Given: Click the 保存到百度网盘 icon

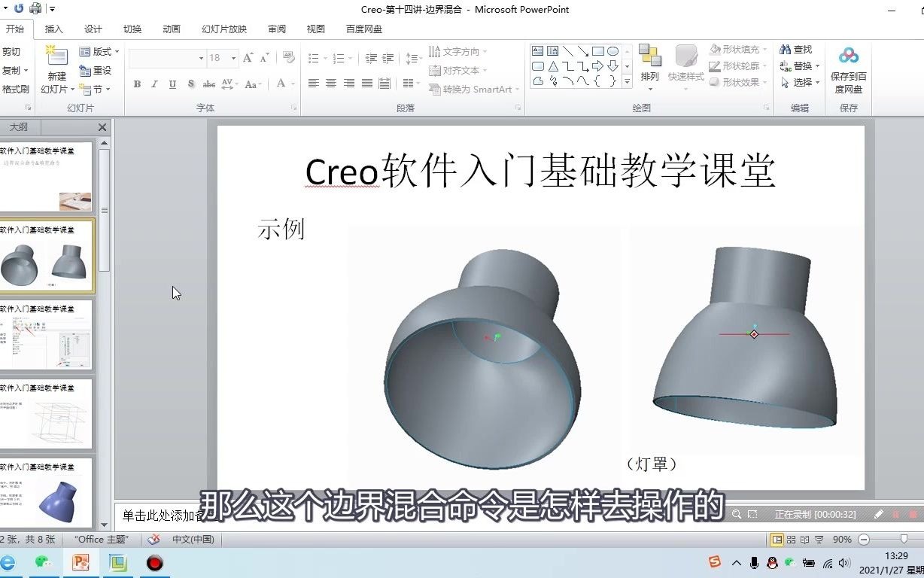Looking at the screenshot, I should pos(849,66).
